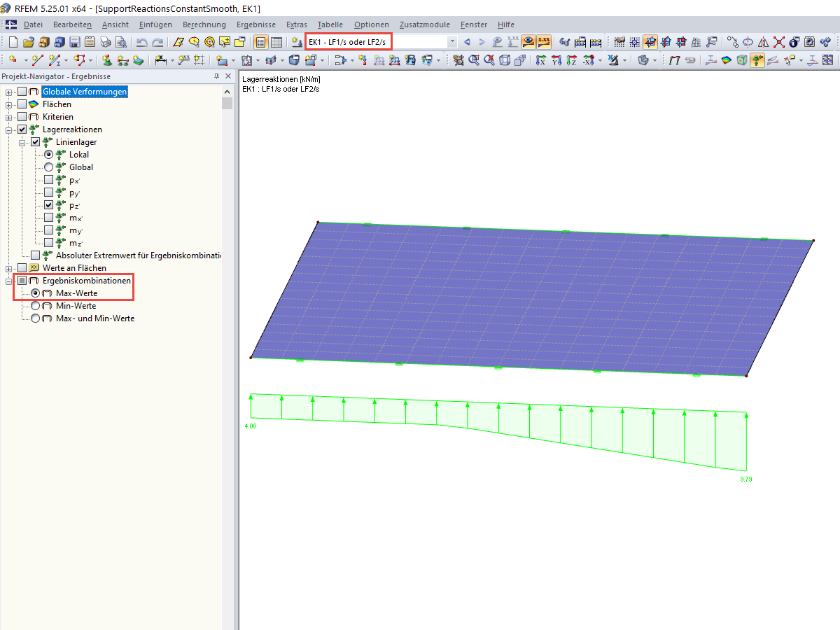Uncheck the Lagerreaktionen checkbox
Screen dimensions: 840x630
22,129
